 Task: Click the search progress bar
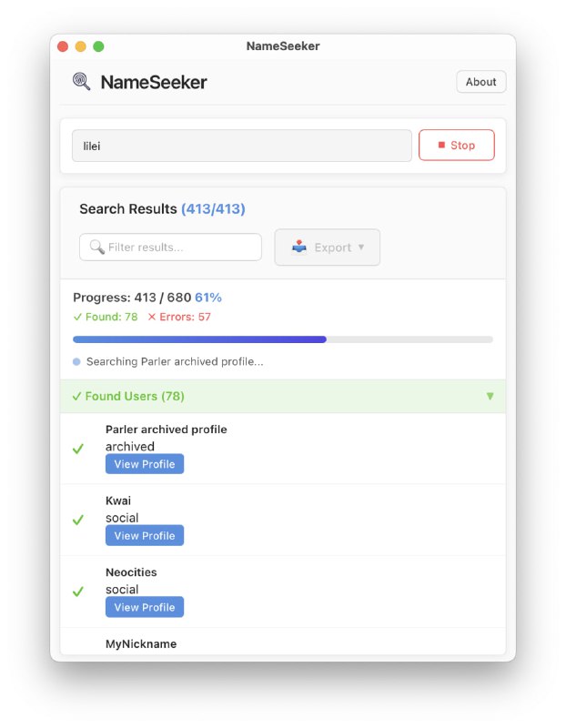click(x=282, y=339)
